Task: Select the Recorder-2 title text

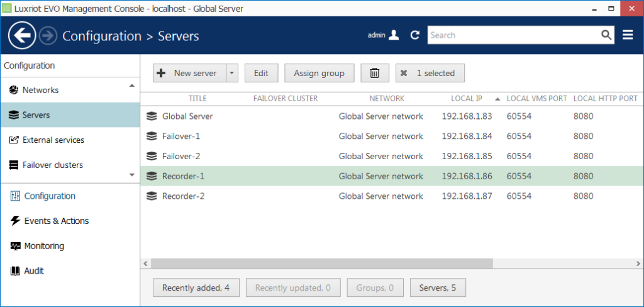Action: [x=183, y=196]
